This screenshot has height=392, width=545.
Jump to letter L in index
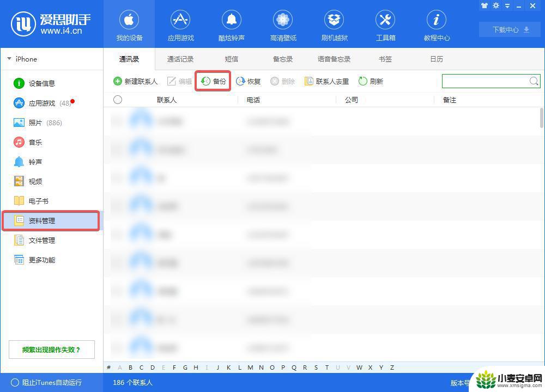coord(239,367)
